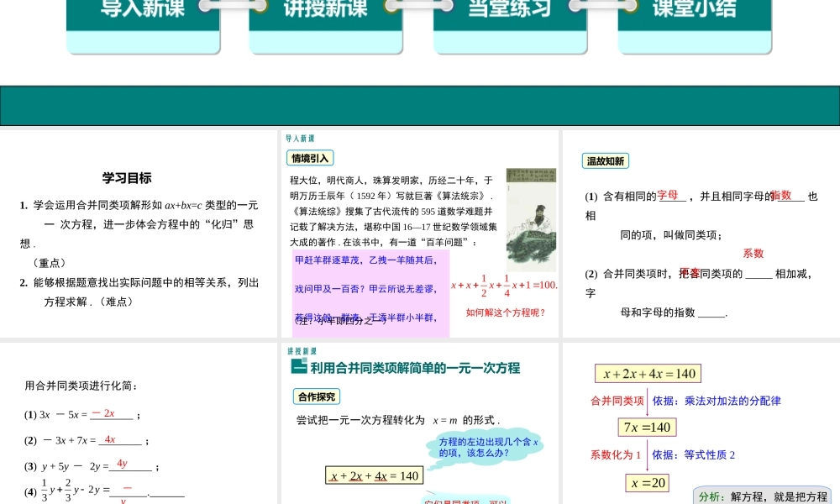
Task: Select the 情境引入 slide thumbnail
Action: click(x=420, y=234)
